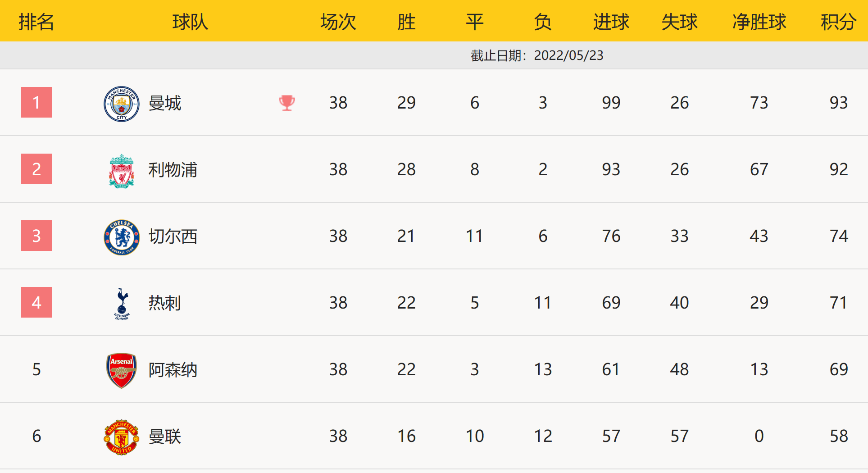
Task: Open the 曼城 team link
Action: 165,103
